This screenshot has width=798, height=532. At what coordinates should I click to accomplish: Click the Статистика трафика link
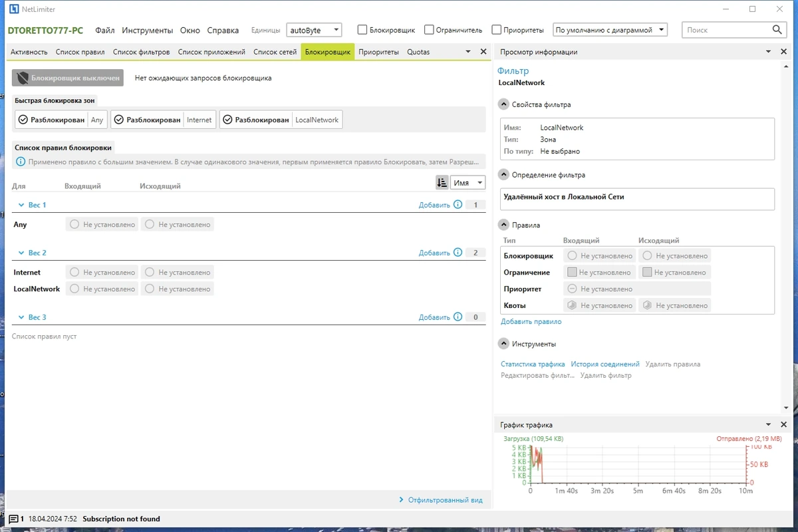[533, 364]
